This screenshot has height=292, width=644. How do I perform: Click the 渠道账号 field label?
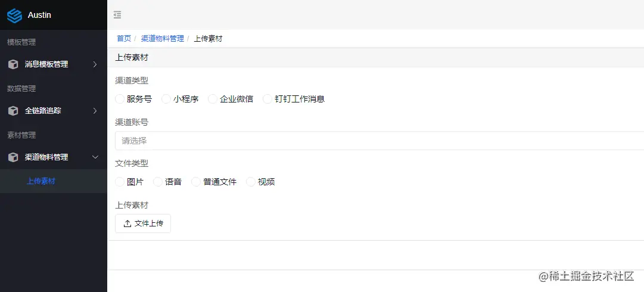coord(132,122)
